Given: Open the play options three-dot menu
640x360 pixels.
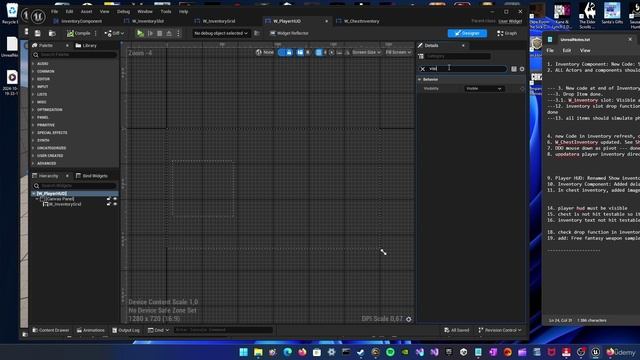Looking at the screenshot, I should pyautogui.click(x=178, y=33).
